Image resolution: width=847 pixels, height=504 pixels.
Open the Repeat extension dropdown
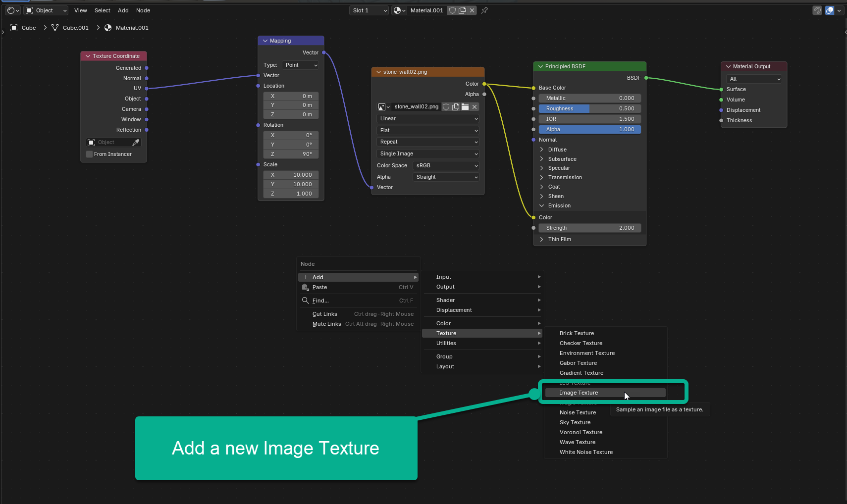[x=428, y=142]
